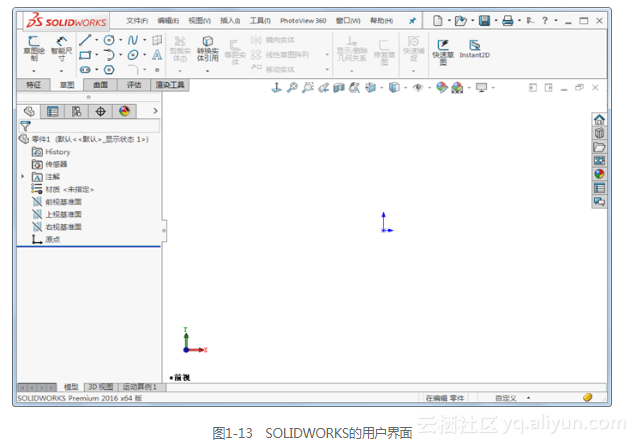Click the Open document icon
637x445 pixels.
461,20
